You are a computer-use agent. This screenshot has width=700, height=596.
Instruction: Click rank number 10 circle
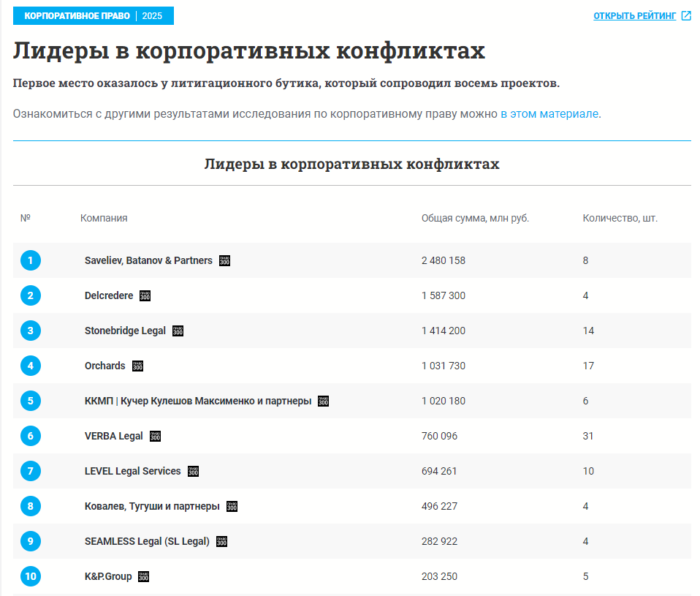click(31, 576)
